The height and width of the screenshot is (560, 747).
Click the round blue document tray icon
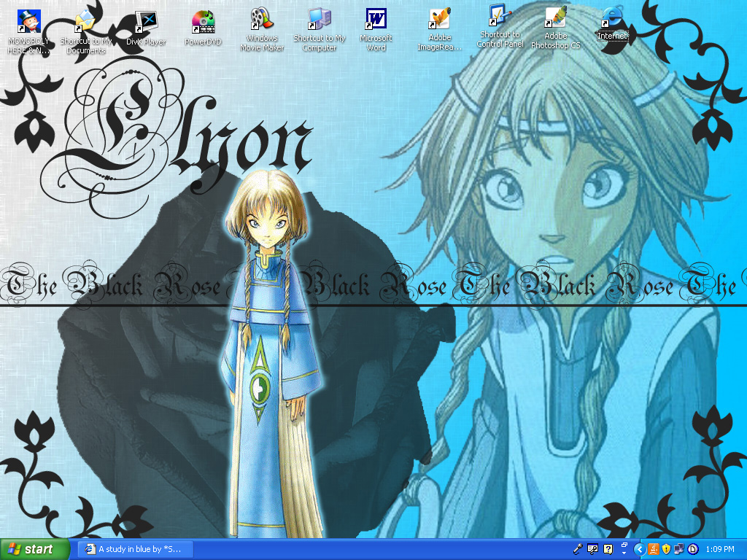[x=693, y=550]
